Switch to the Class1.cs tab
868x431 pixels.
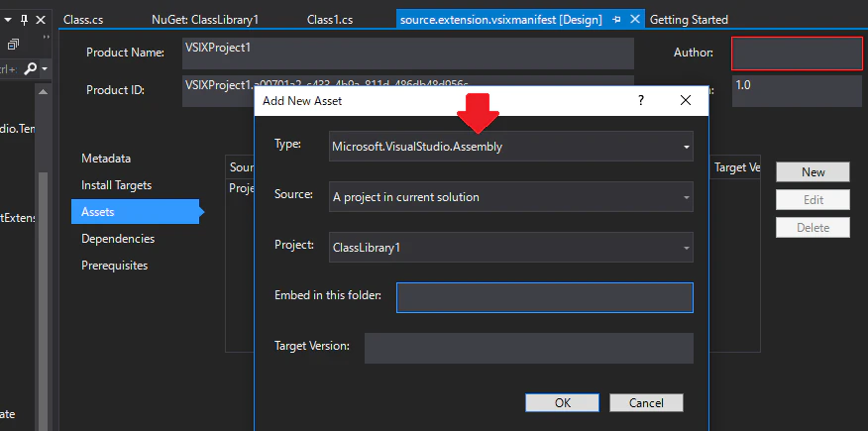330,20
